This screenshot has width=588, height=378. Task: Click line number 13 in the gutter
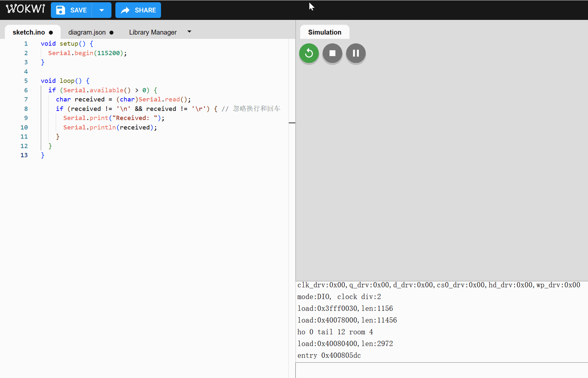24,155
